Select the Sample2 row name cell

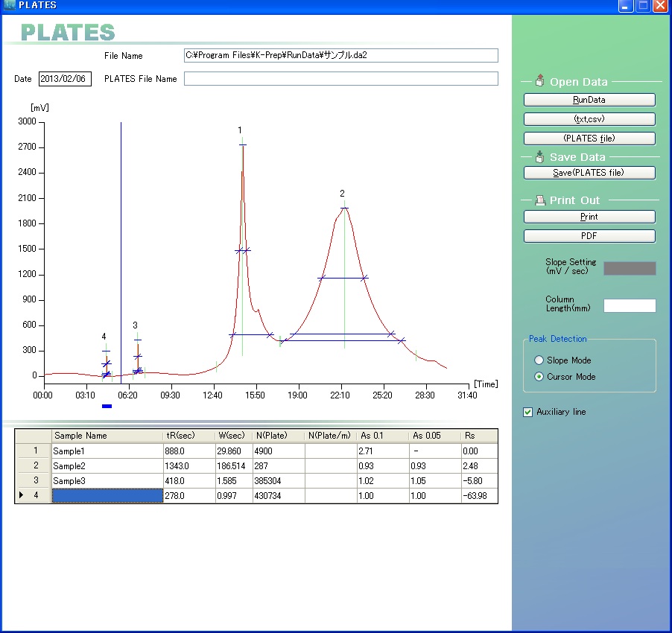click(x=107, y=465)
